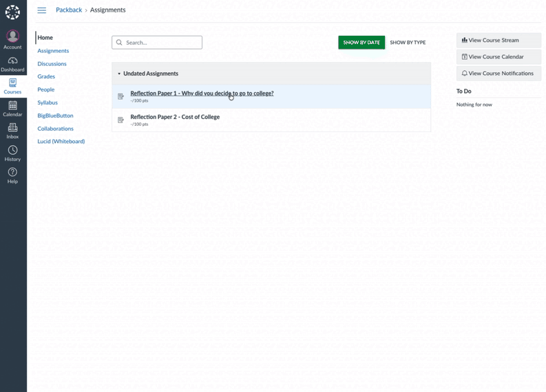
Task: Click the assignment icon beside Reflection Paper 2
Action: tap(120, 120)
